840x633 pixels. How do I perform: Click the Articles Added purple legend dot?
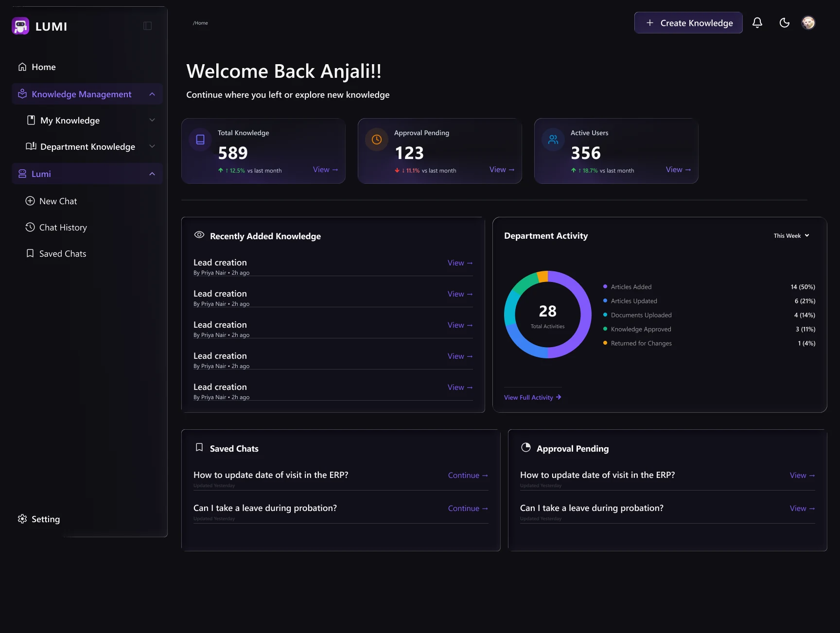605,286
